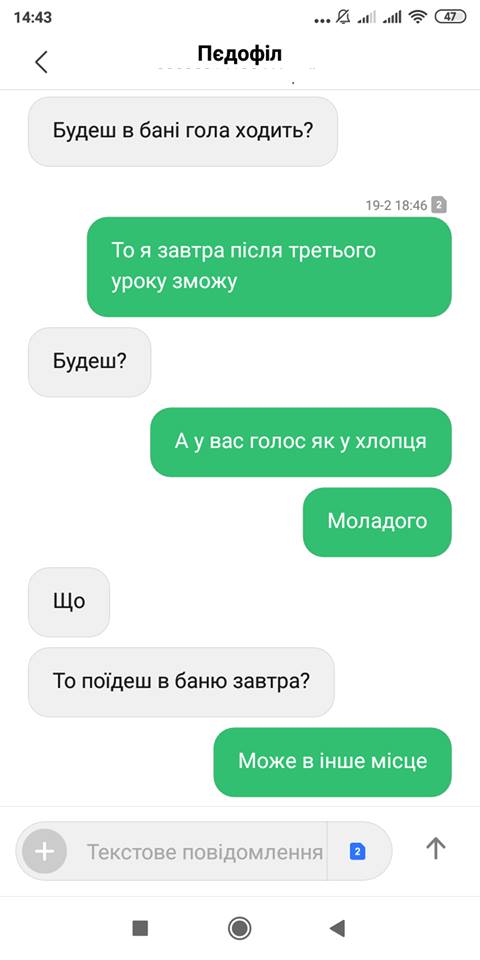The height and width of the screenshot is (960, 480).
Task: Switch SIM with the blue SIM 2 icon
Action: (x=358, y=851)
